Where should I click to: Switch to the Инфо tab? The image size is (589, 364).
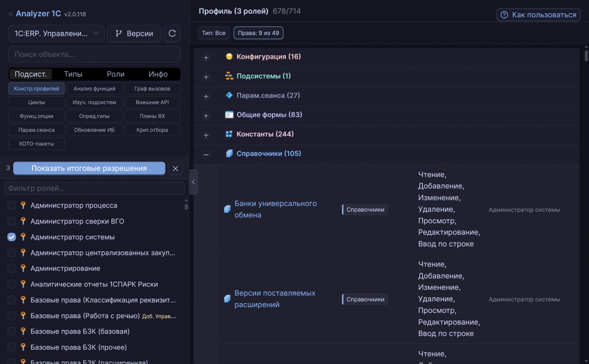(x=158, y=74)
